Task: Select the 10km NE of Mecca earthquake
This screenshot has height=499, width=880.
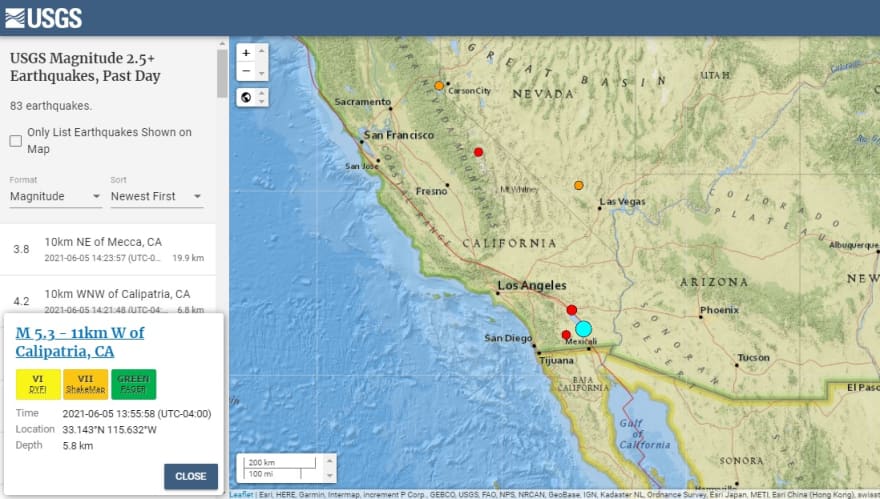Action: 110,249
